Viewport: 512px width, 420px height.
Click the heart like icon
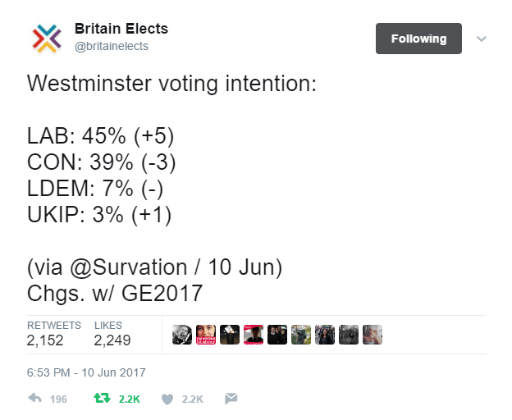point(167,399)
